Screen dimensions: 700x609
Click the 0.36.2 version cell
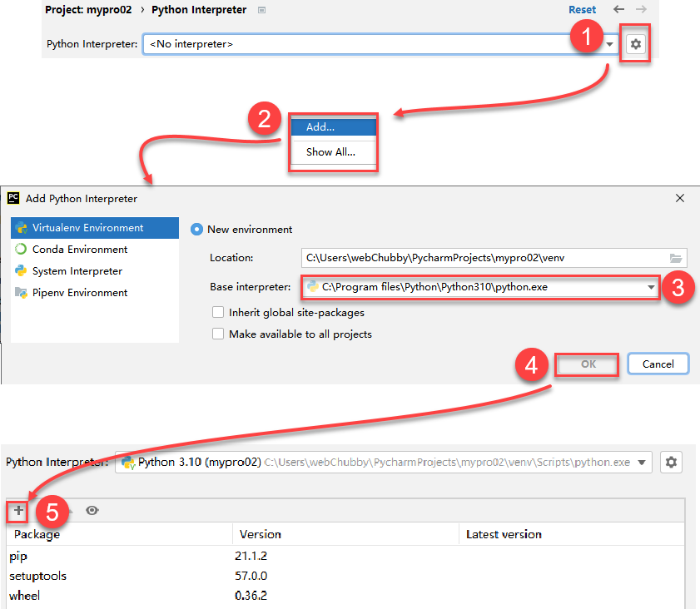pyautogui.click(x=251, y=595)
